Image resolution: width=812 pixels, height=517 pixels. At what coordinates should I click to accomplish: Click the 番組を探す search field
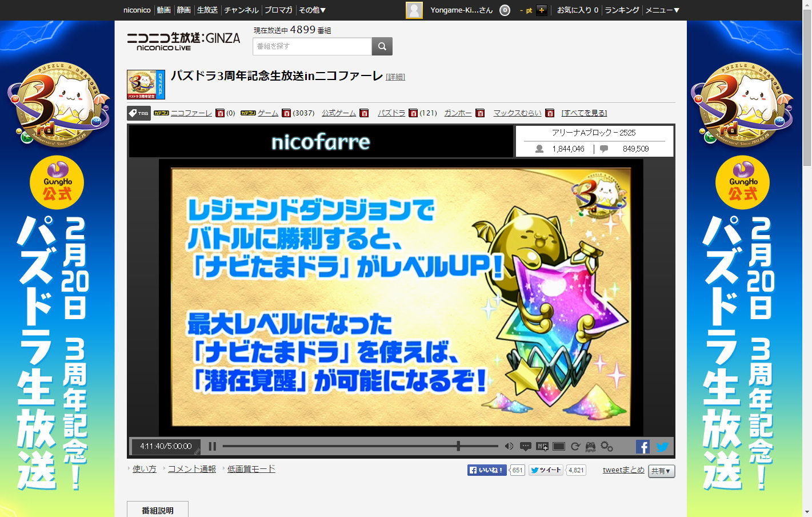click(x=313, y=46)
